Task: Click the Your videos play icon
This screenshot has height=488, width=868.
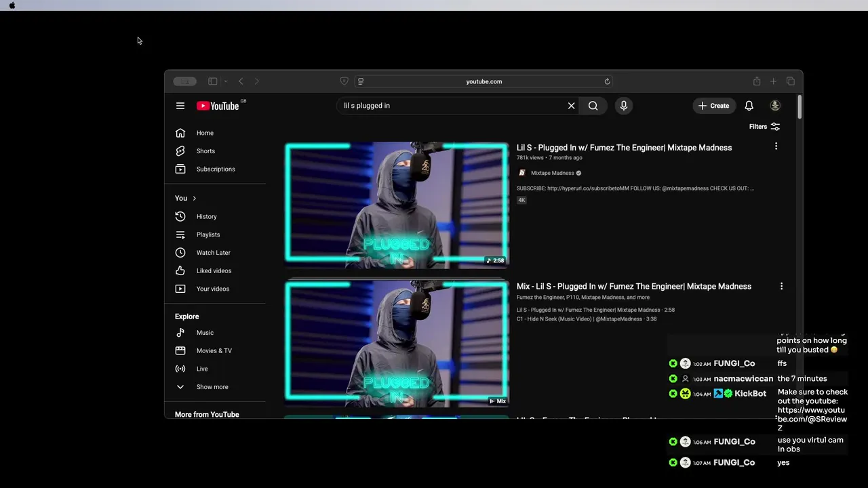Action: [x=180, y=289]
